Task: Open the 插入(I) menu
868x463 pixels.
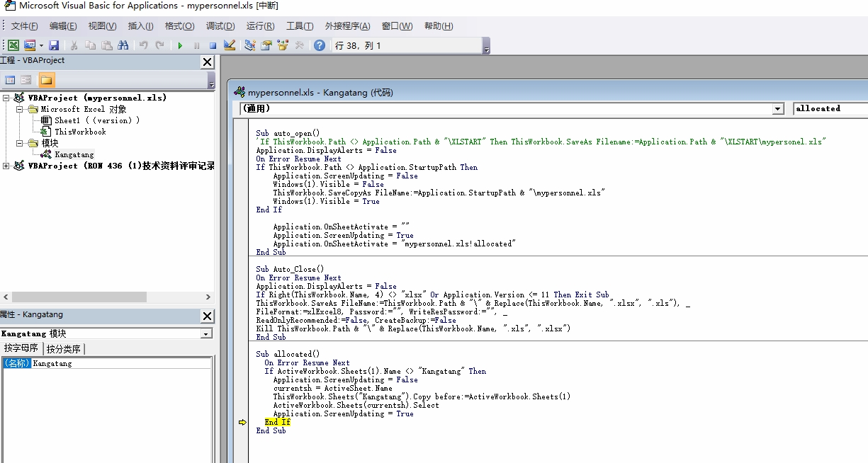Action: (x=140, y=26)
